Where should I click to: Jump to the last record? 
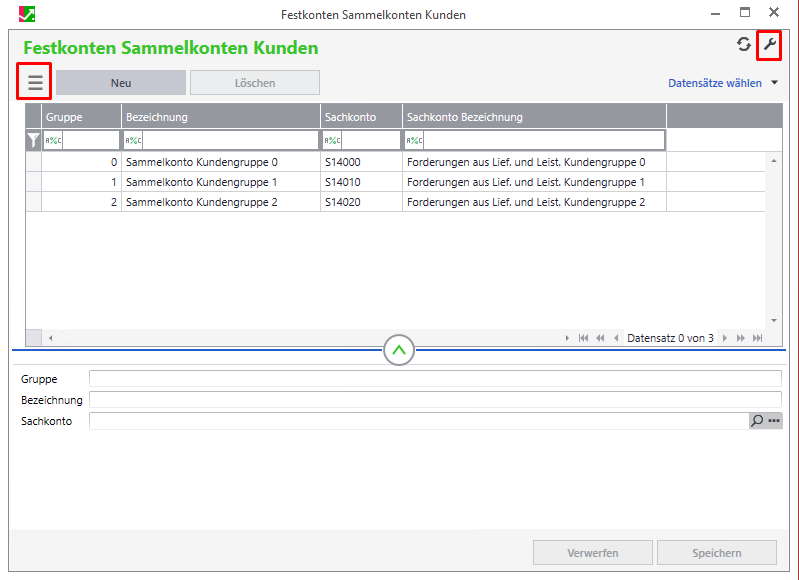pos(757,339)
